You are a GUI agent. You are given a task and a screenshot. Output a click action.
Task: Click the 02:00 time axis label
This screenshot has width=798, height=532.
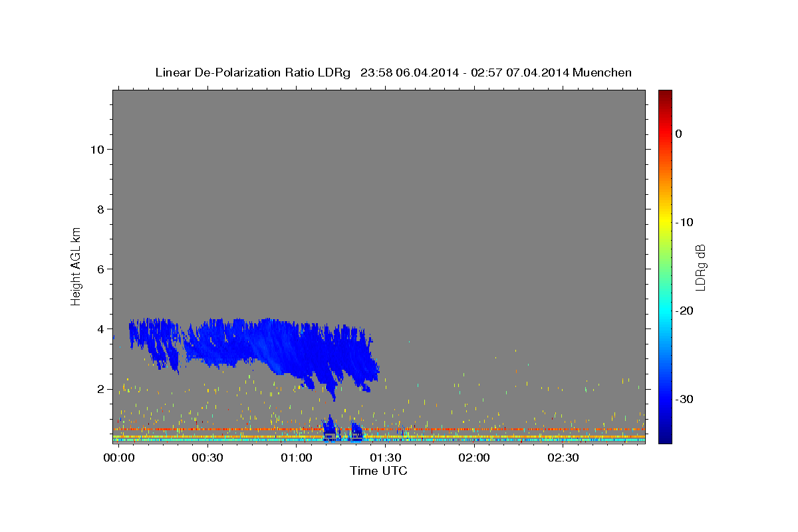[x=475, y=458]
